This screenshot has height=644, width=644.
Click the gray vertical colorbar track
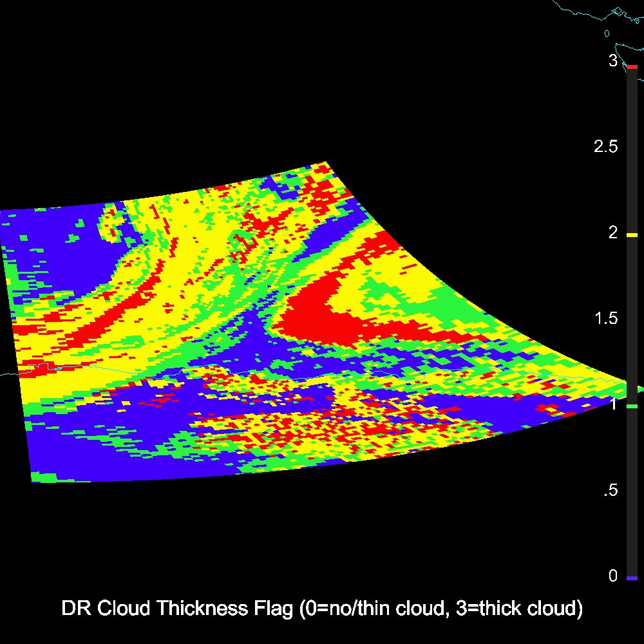click(x=632, y=322)
